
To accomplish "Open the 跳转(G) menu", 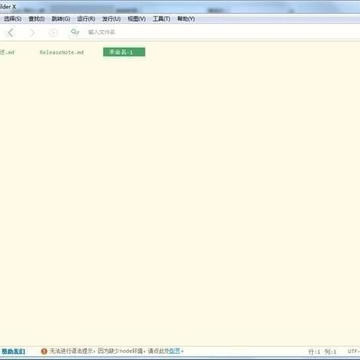I will coord(61,19).
